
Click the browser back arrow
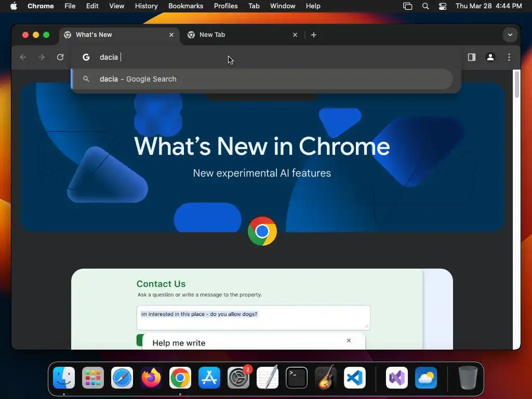[x=23, y=57]
